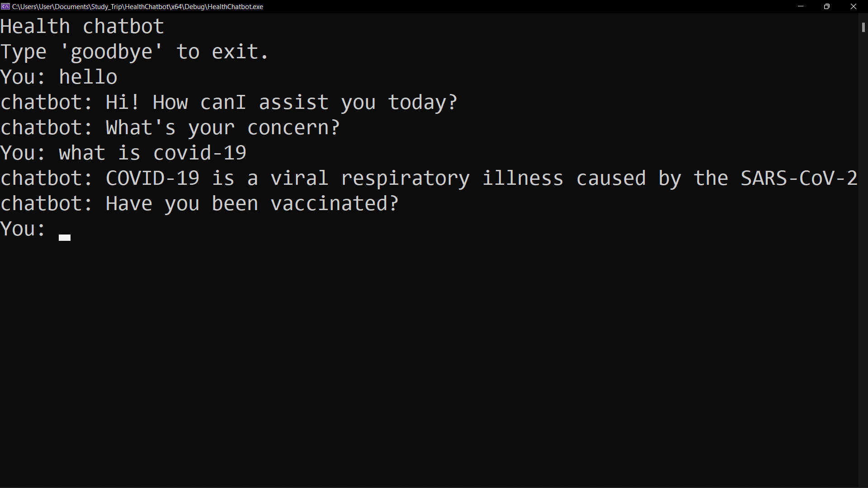Click the blinking cursor after 'You:'

65,238
